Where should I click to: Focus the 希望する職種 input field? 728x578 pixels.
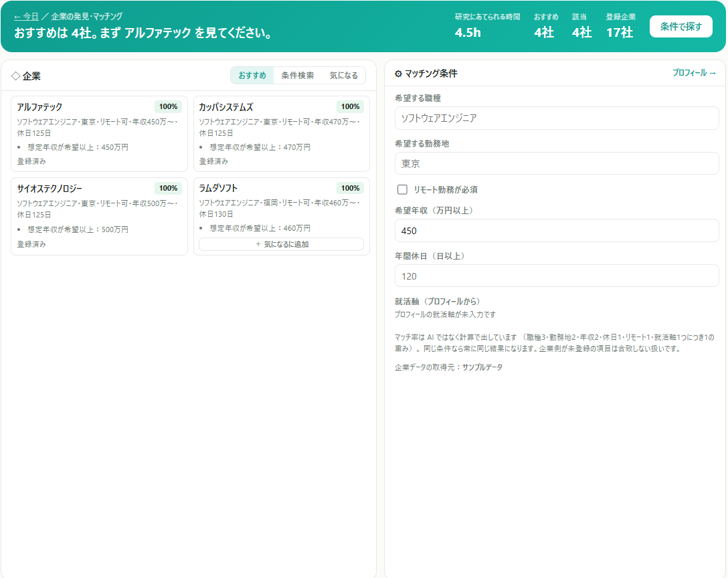click(557, 118)
